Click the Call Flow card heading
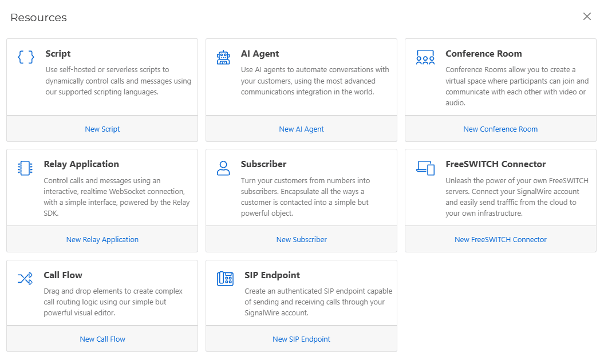Image resolution: width=600 pixels, height=364 pixels. point(63,275)
